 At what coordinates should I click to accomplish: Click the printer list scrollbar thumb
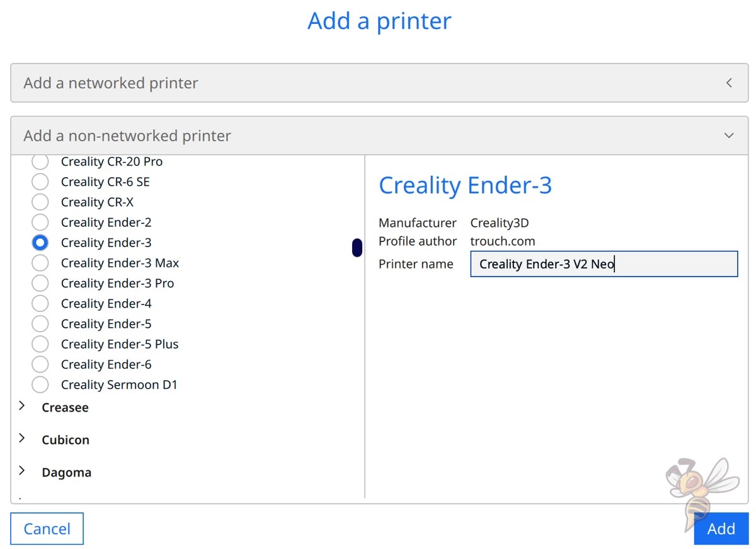click(x=357, y=247)
